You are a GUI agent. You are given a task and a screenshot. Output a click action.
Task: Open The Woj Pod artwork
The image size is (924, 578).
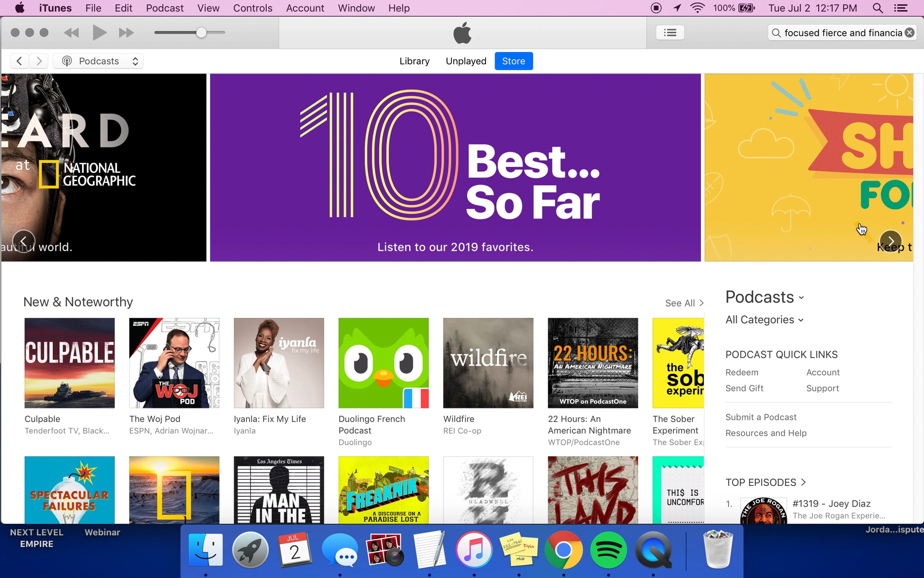(174, 363)
